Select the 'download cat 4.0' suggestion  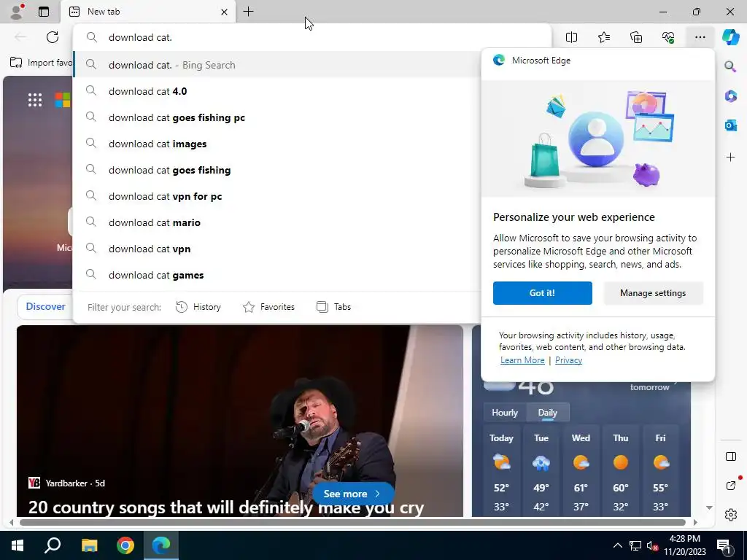(277, 91)
